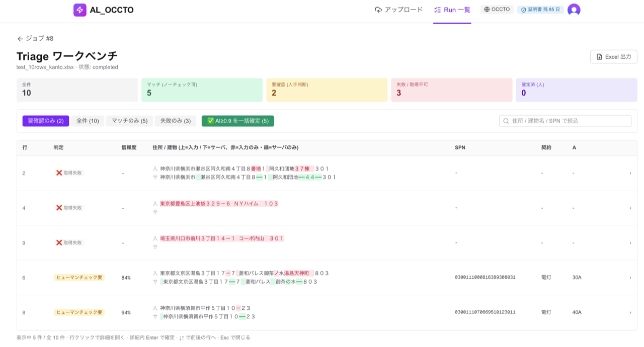This screenshot has height=347, width=644.
Task: Click the 信頼度 column header
Action: tap(129, 147)
